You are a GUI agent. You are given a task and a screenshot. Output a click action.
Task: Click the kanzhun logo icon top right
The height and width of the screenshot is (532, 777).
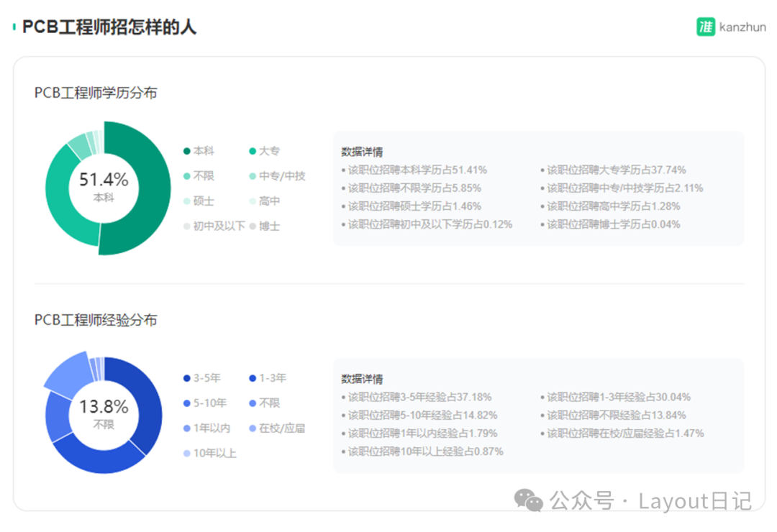(x=707, y=26)
